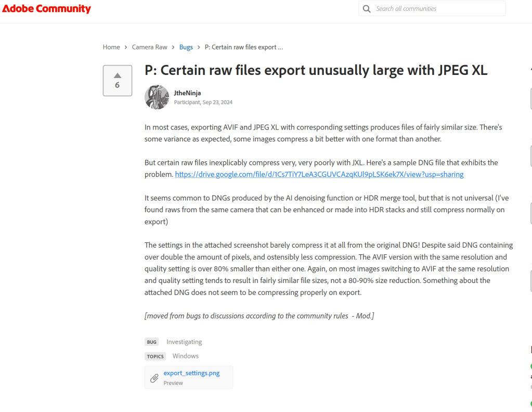
Task: Open JtheNinja's avatar picture
Action: 157,97
